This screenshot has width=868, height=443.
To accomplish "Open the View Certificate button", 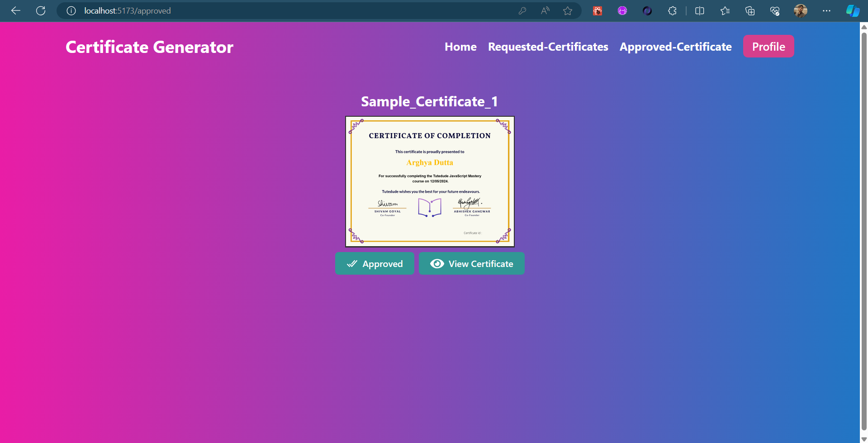I will [471, 263].
